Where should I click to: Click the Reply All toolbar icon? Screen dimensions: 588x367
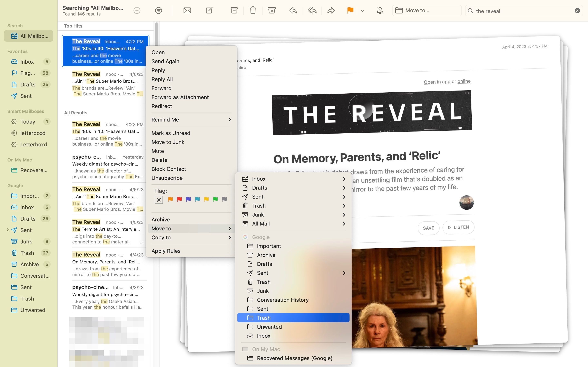point(312,10)
